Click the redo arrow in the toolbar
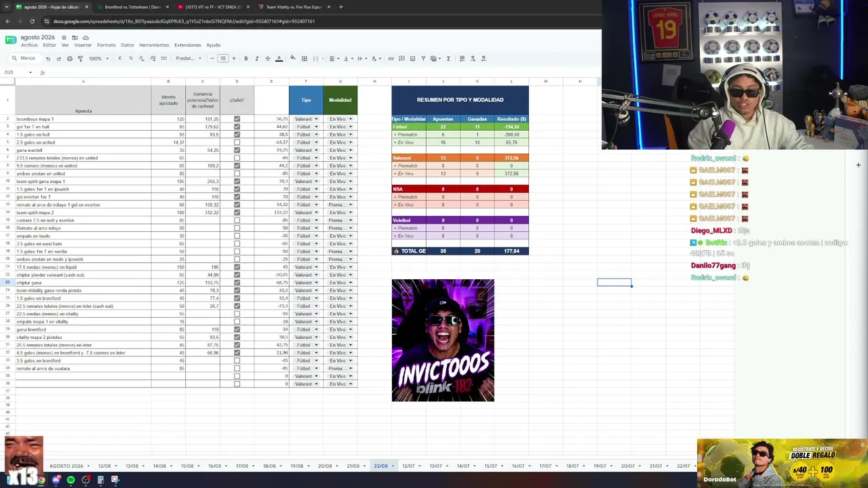 (x=58, y=58)
